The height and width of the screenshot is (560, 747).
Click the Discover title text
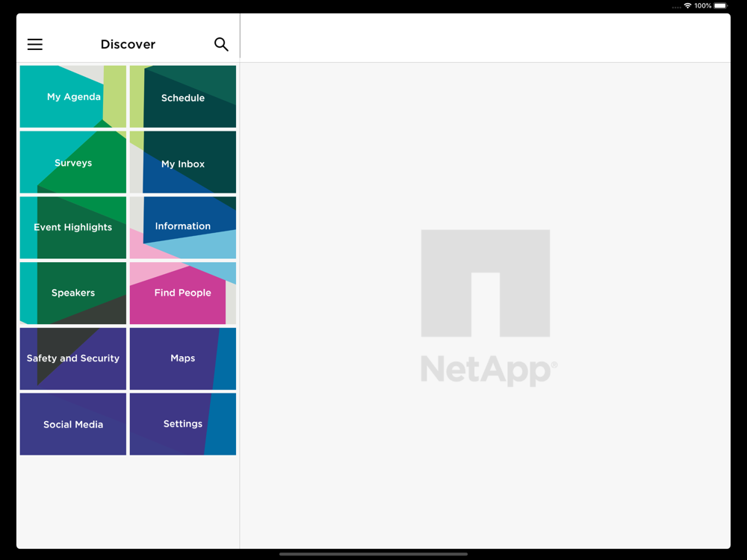pyautogui.click(x=128, y=44)
